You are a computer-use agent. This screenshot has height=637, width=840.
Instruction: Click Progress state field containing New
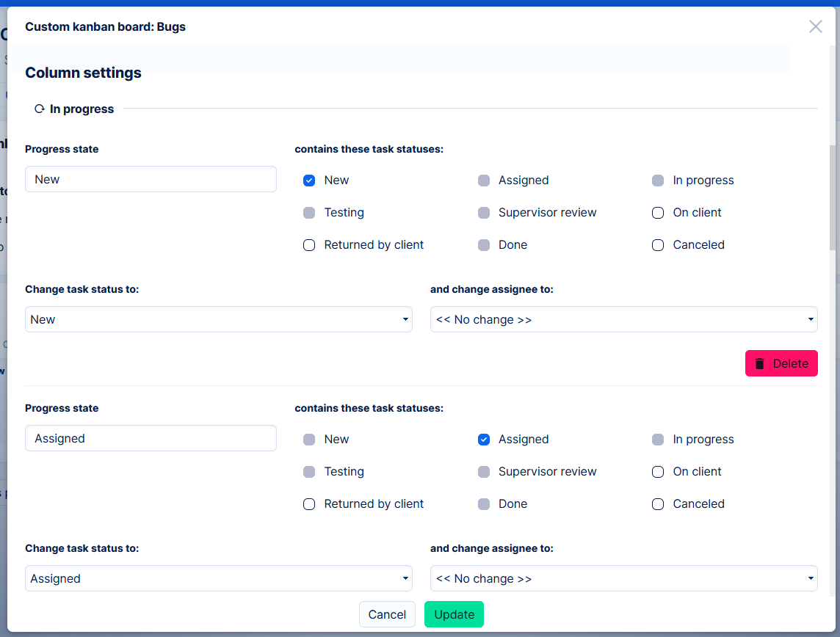click(x=151, y=179)
